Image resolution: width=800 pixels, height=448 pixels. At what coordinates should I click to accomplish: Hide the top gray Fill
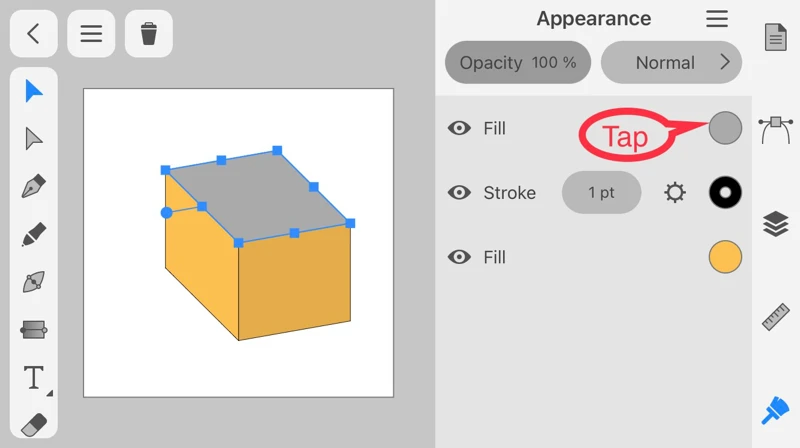point(459,128)
